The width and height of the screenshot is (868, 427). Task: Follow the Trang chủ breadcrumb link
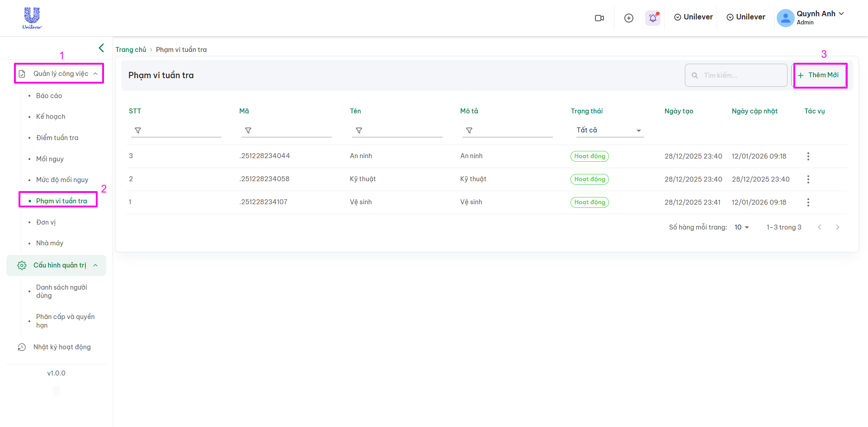coord(131,50)
